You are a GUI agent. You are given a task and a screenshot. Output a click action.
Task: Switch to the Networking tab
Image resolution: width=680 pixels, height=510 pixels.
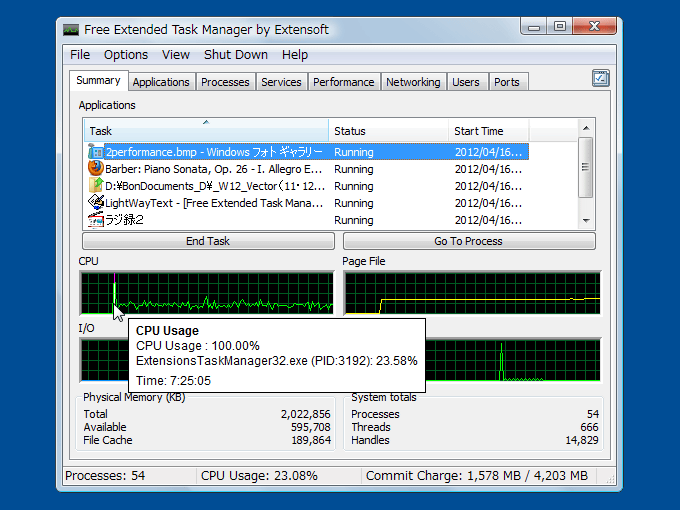point(413,82)
